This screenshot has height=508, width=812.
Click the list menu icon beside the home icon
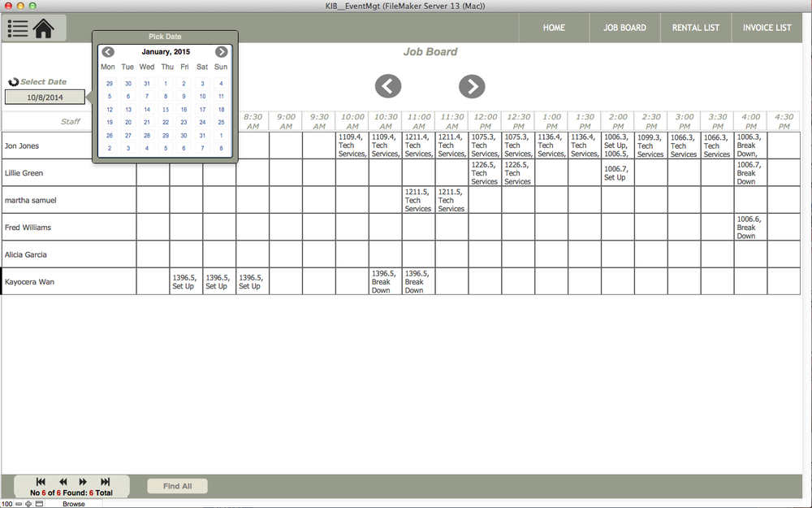pos(17,27)
